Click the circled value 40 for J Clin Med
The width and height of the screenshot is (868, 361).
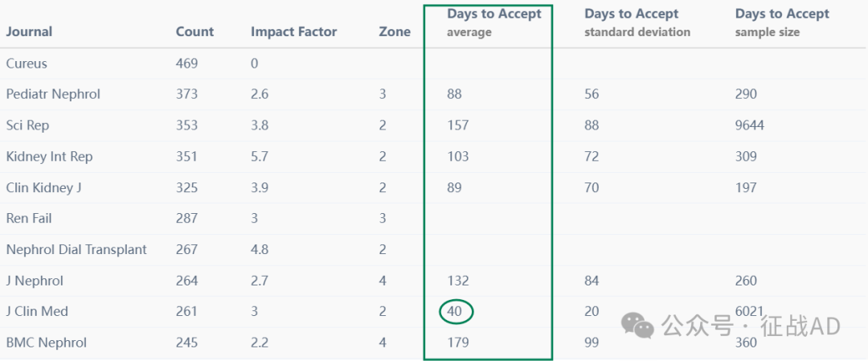point(455,312)
